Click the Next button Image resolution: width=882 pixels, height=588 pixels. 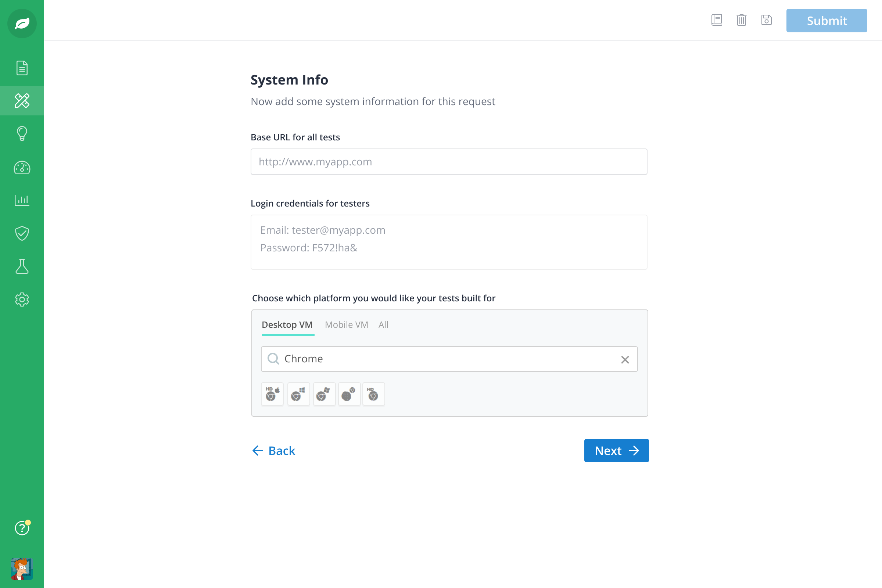point(616,450)
